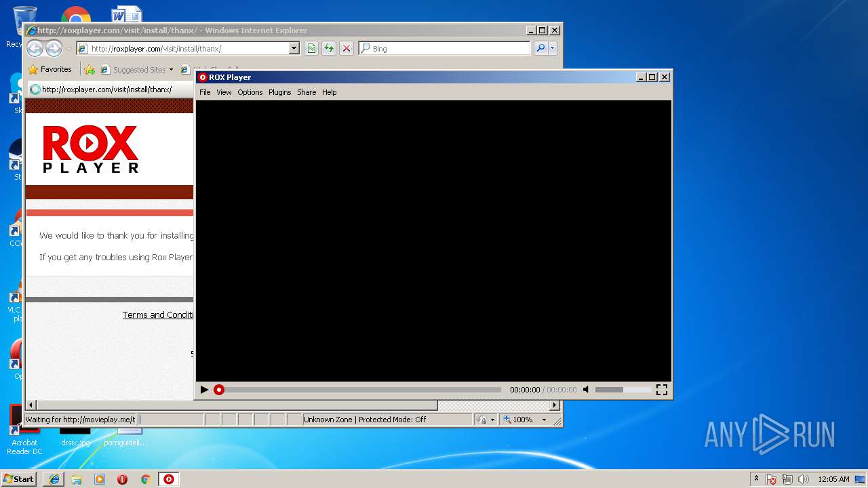Image resolution: width=868 pixels, height=488 pixels.
Task: Show hidden system tray icons
Action: pyautogui.click(x=757, y=479)
